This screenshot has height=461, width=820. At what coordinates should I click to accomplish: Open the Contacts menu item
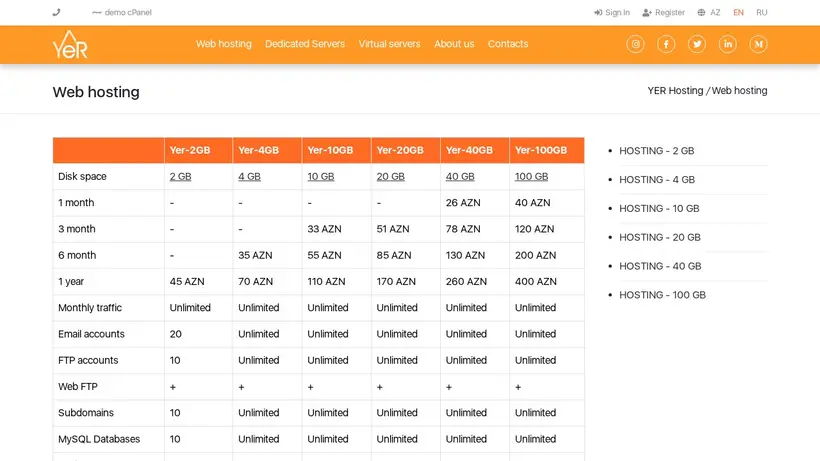pos(508,44)
